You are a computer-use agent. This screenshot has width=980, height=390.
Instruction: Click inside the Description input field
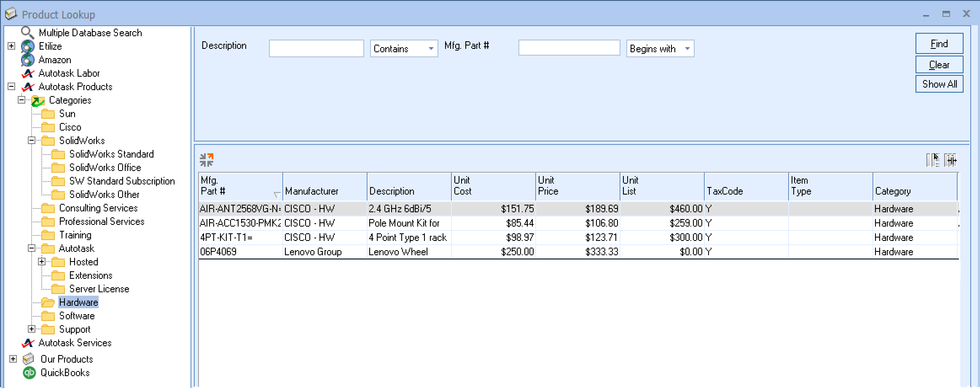(x=316, y=48)
